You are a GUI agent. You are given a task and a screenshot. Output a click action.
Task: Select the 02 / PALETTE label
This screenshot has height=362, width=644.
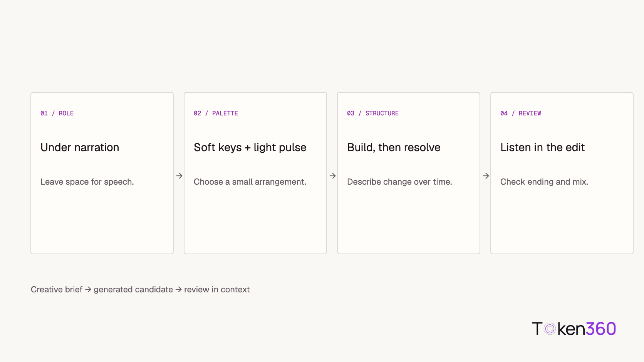(216, 113)
